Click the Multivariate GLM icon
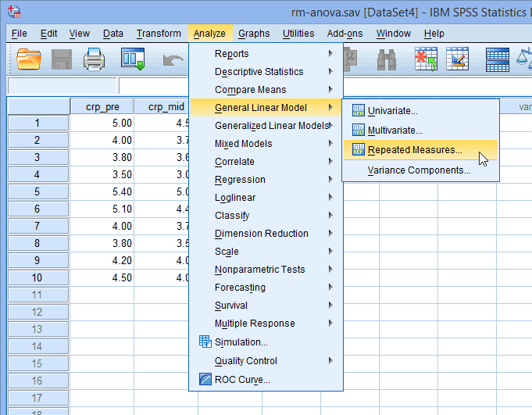 coord(359,130)
